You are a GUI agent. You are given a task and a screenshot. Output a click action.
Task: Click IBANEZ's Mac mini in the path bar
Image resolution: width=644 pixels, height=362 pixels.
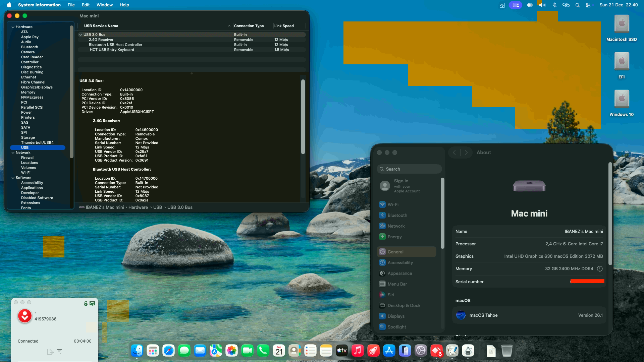click(105, 207)
